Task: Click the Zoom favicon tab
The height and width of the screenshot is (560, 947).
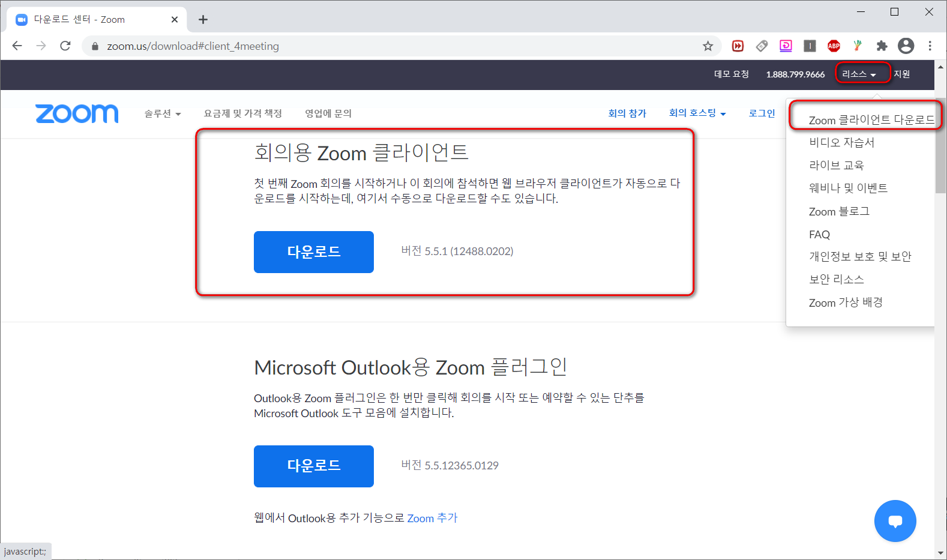Action: tap(22, 20)
